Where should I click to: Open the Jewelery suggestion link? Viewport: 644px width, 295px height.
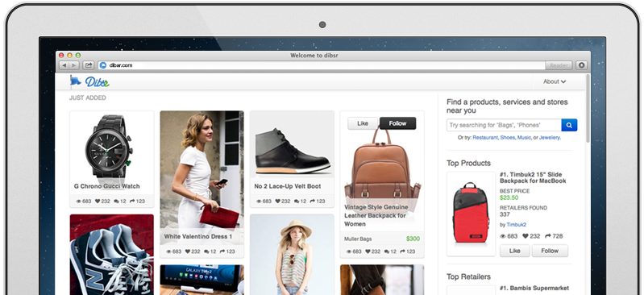click(x=550, y=138)
